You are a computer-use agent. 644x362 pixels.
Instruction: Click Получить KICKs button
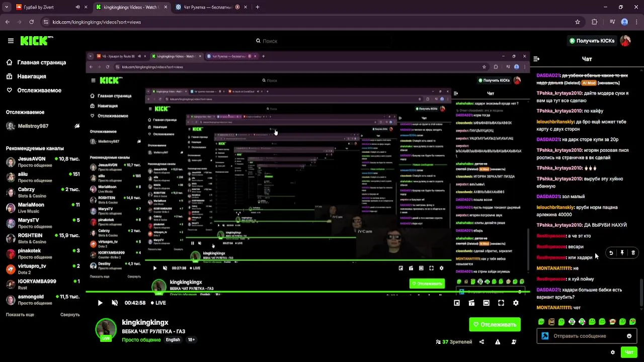pyautogui.click(x=592, y=41)
